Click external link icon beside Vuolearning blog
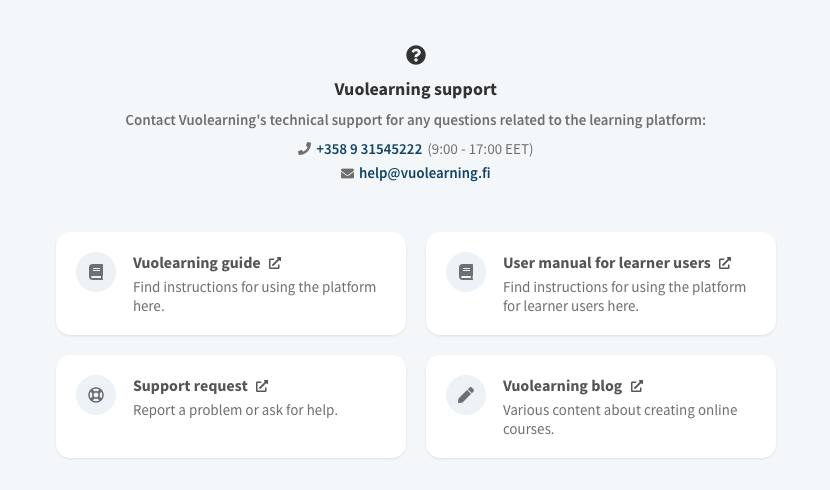Image resolution: width=830 pixels, height=490 pixels. [x=637, y=386]
